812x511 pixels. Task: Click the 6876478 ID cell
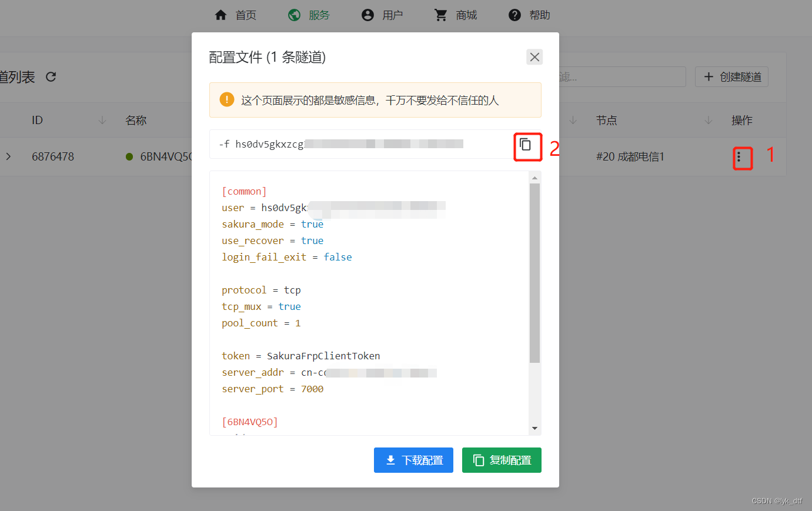pyautogui.click(x=53, y=156)
